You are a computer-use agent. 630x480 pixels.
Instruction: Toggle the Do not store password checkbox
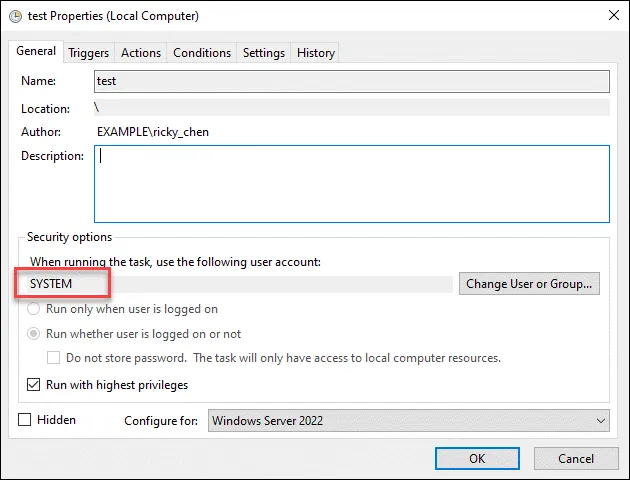53,357
